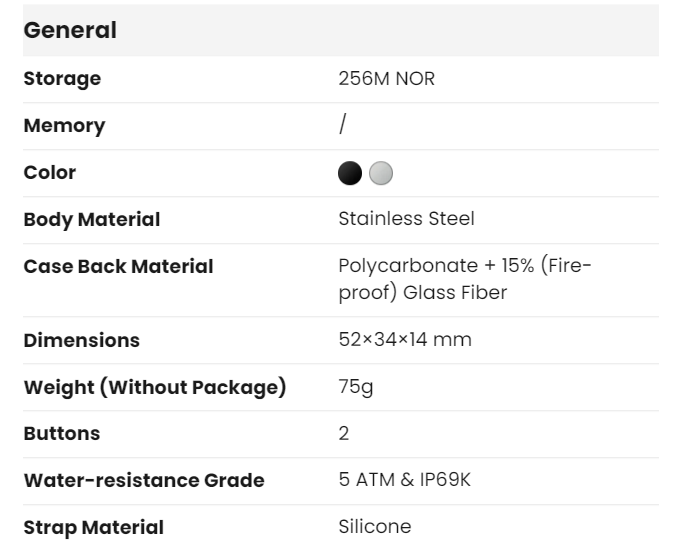The height and width of the screenshot is (550, 681).
Task: Click the Storage row label
Action: [62, 78]
